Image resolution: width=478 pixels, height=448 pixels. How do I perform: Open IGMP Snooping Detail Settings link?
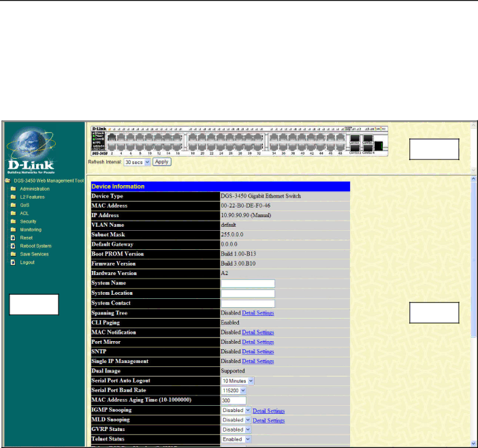pos(268,411)
